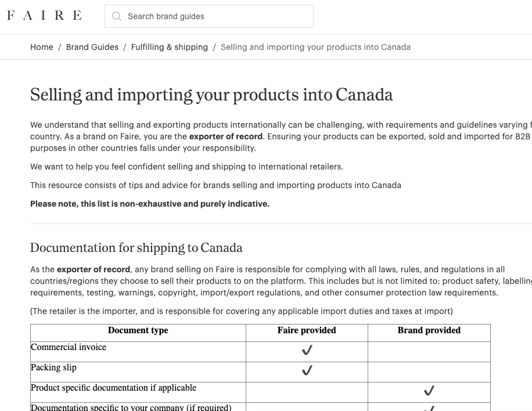Click the Packing slip checkmark icon
Viewport: 532px width, 411px height.
(x=307, y=370)
